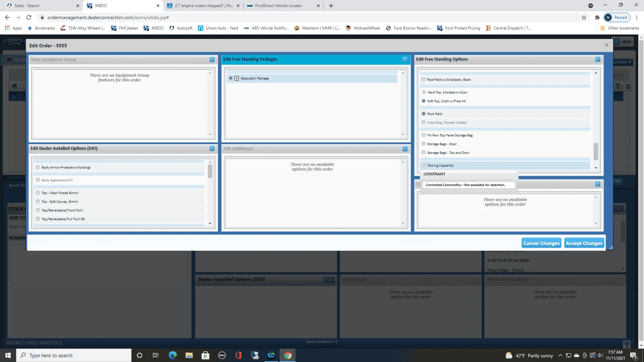Screen dimensions: 644x362
Task: Reload the current page
Action: 29,17
